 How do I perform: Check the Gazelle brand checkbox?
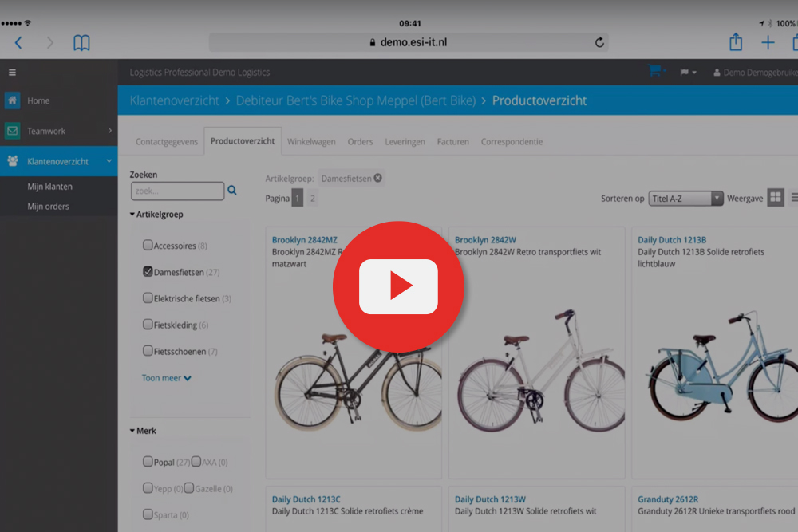(189, 488)
